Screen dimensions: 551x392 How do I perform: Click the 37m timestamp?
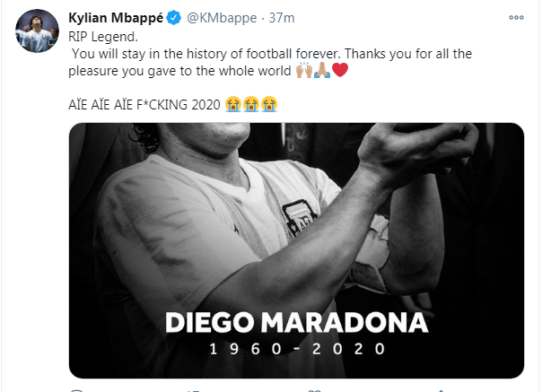(x=282, y=18)
